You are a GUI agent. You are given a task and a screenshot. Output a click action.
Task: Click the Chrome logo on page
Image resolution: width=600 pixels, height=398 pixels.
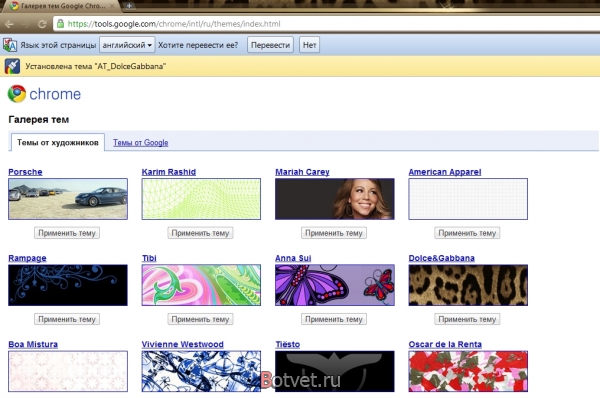[x=17, y=94]
